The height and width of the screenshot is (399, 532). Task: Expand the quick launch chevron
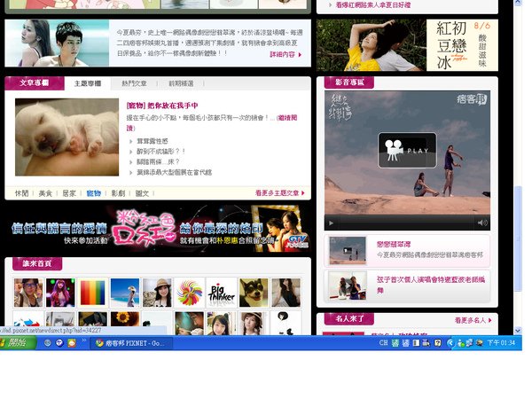click(84, 340)
